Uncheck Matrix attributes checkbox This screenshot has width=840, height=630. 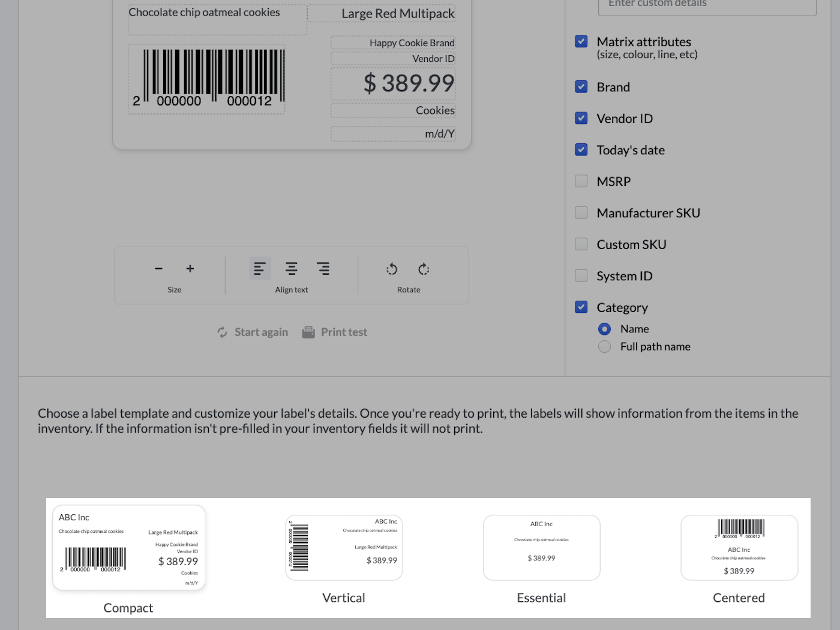[581, 41]
